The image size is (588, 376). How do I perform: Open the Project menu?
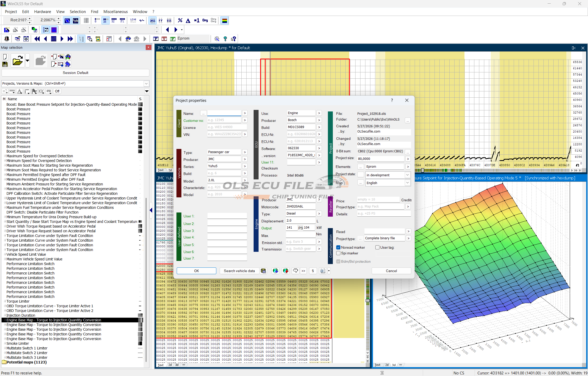[11, 12]
